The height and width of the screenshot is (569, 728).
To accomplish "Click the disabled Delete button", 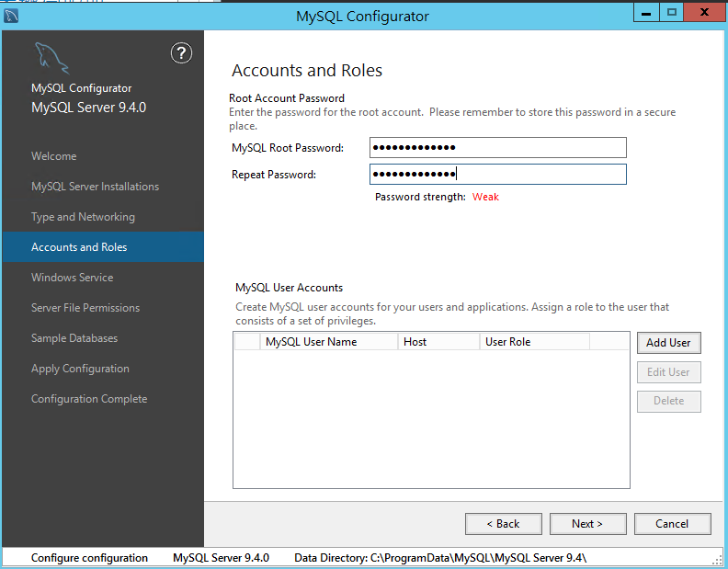I will coord(668,401).
